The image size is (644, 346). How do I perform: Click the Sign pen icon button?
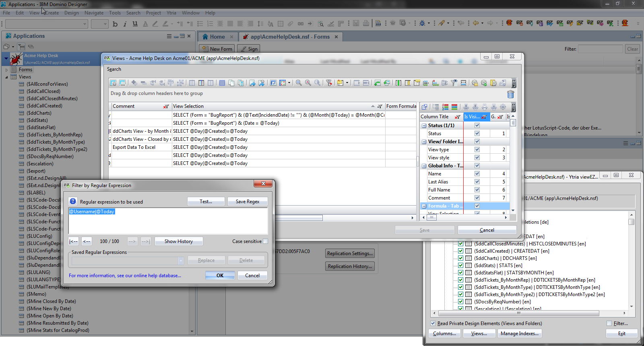tap(248, 49)
